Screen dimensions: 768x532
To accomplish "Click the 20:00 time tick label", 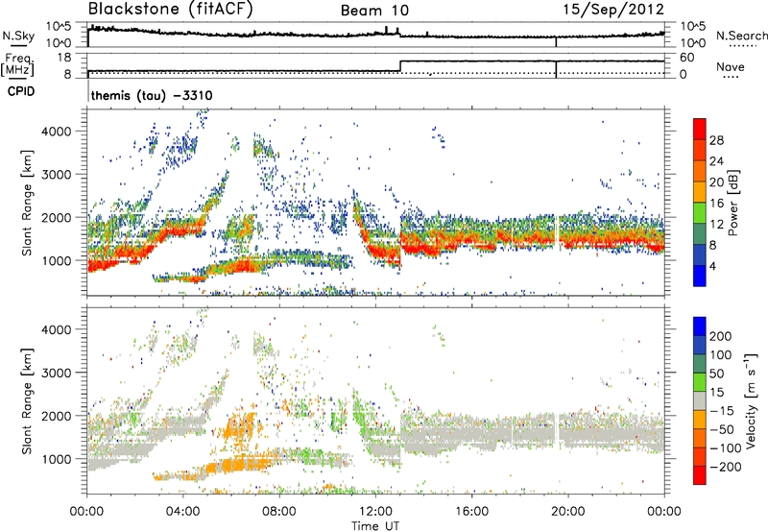I will (x=568, y=512).
